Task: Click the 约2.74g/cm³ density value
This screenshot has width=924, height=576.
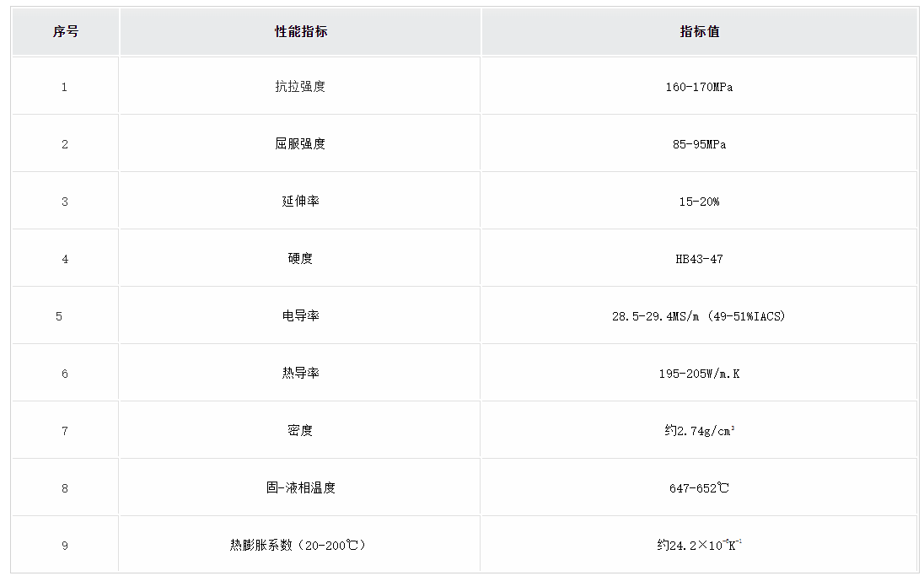Action: pyautogui.click(x=699, y=431)
